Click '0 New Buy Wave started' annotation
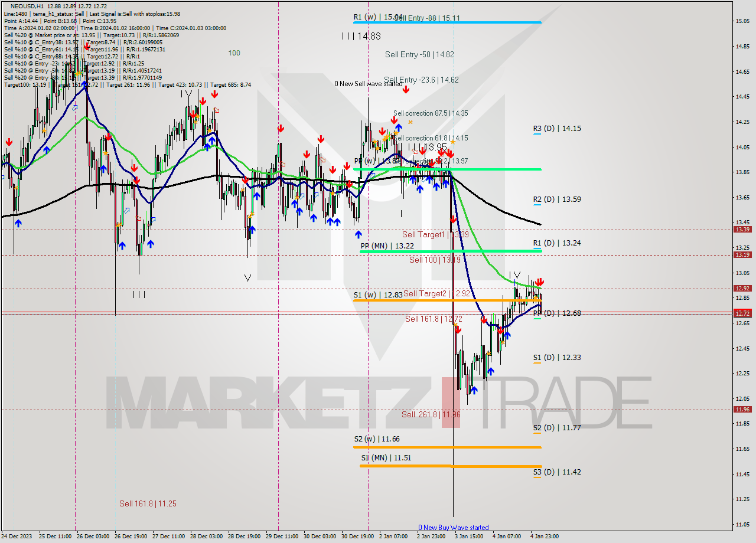The height and width of the screenshot is (543, 756). [454, 528]
